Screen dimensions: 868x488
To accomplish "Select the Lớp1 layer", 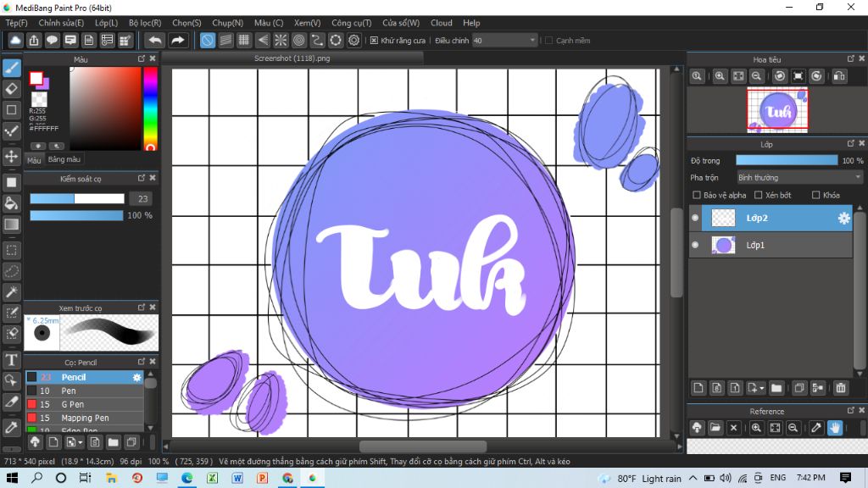I will 771,245.
